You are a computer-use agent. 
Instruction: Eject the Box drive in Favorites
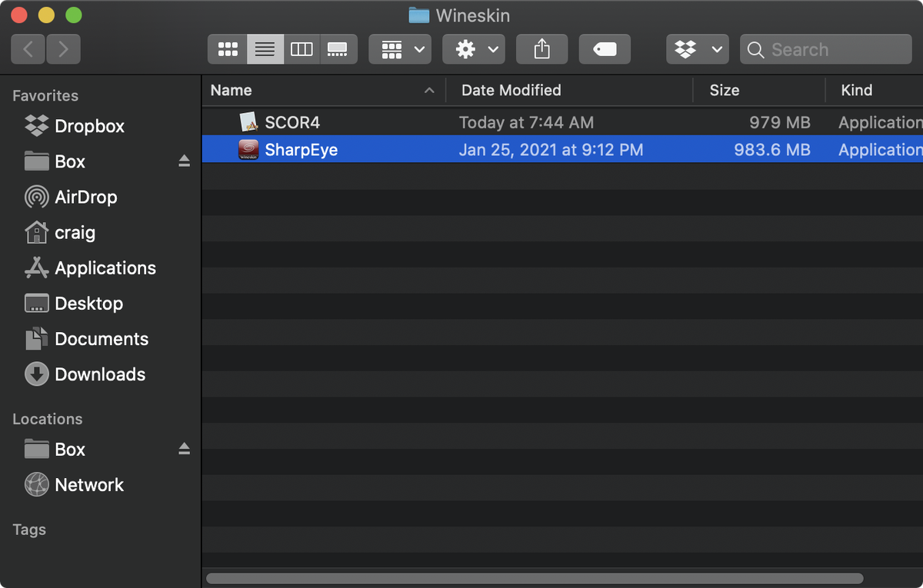click(184, 161)
